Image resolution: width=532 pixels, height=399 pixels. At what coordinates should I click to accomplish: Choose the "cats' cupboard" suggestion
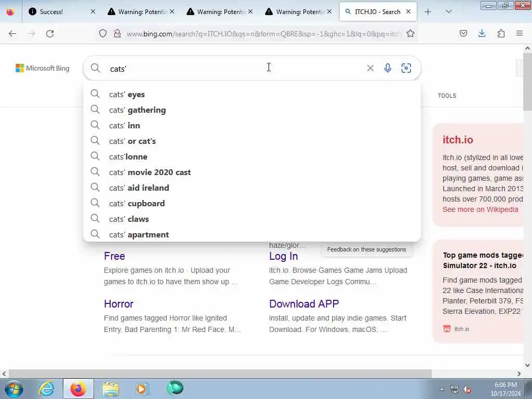[x=252, y=204]
